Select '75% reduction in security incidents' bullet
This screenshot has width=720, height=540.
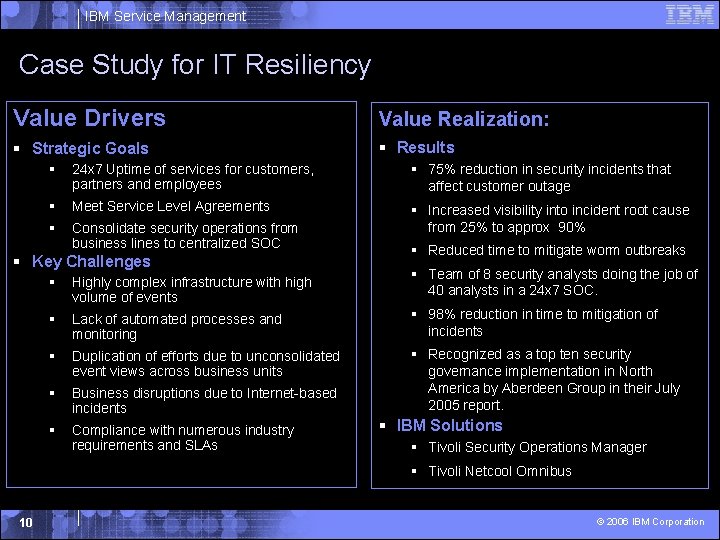pyautogui.click(x=549, y=178)
